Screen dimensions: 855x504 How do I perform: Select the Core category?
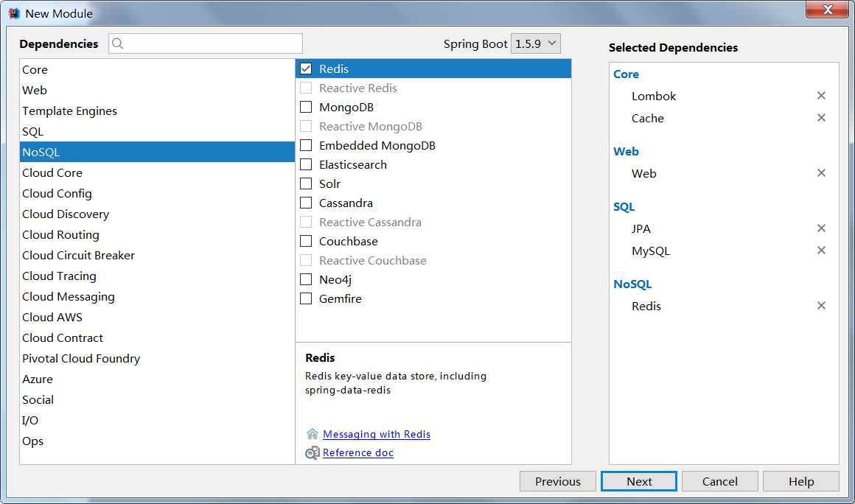157,70
